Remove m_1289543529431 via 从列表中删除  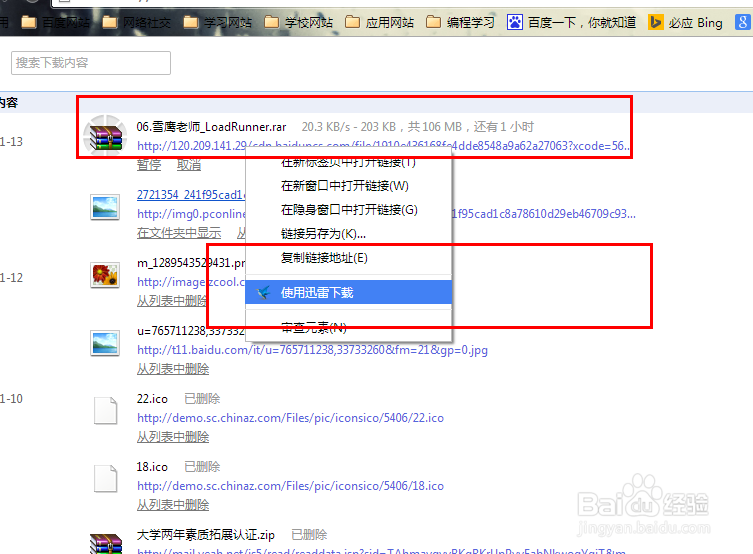(x=172, y=301)
